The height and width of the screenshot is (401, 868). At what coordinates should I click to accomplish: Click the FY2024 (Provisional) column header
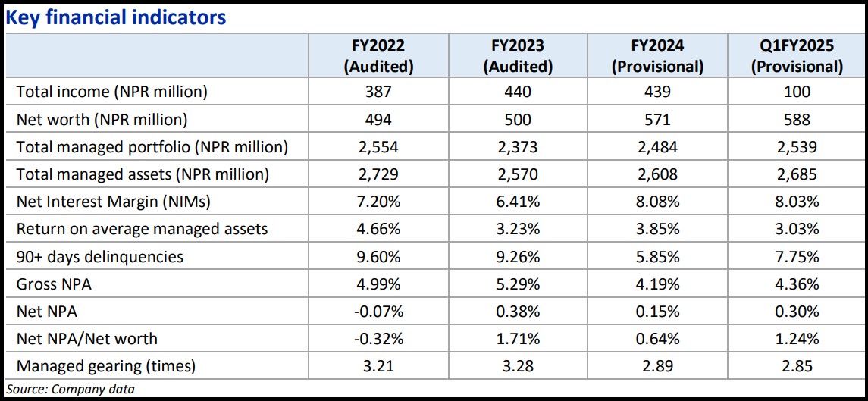pyautogui.click(x=658, y=56)
